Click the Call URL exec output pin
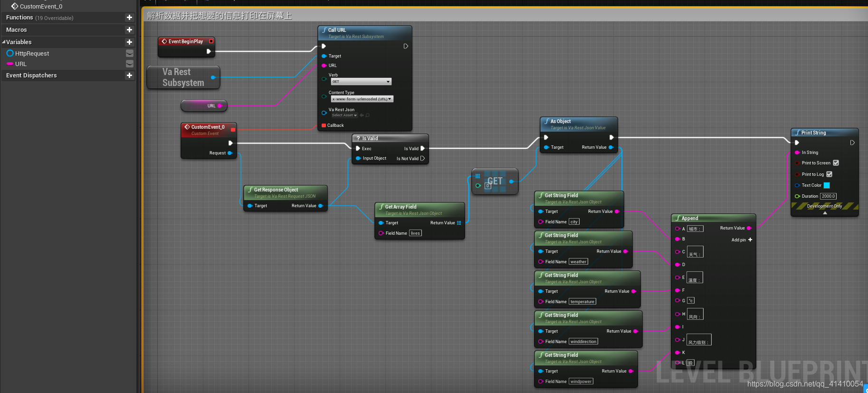868x393 pixels. [406, 46]
